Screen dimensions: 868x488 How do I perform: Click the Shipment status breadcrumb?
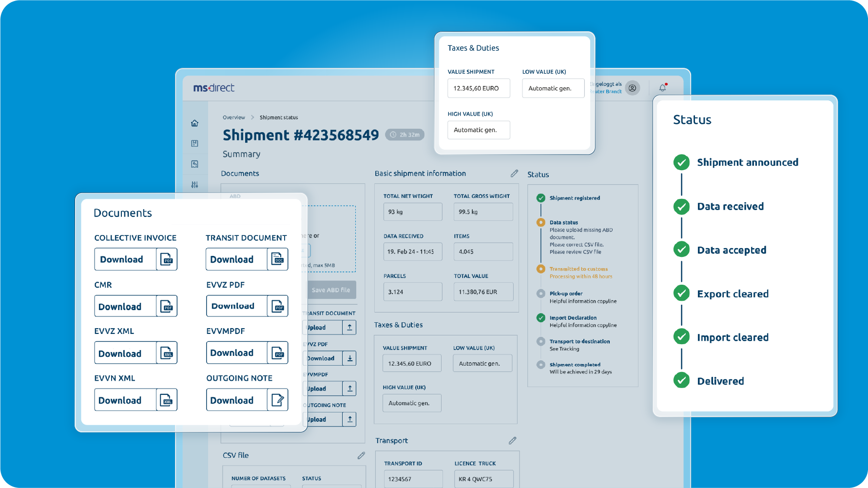click(279, 117)
